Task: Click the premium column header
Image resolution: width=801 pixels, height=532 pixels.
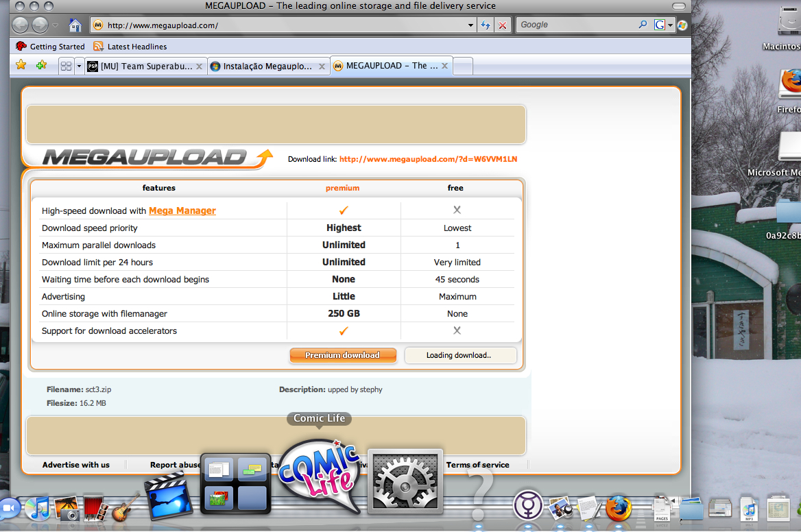Action: coord(343,189)
